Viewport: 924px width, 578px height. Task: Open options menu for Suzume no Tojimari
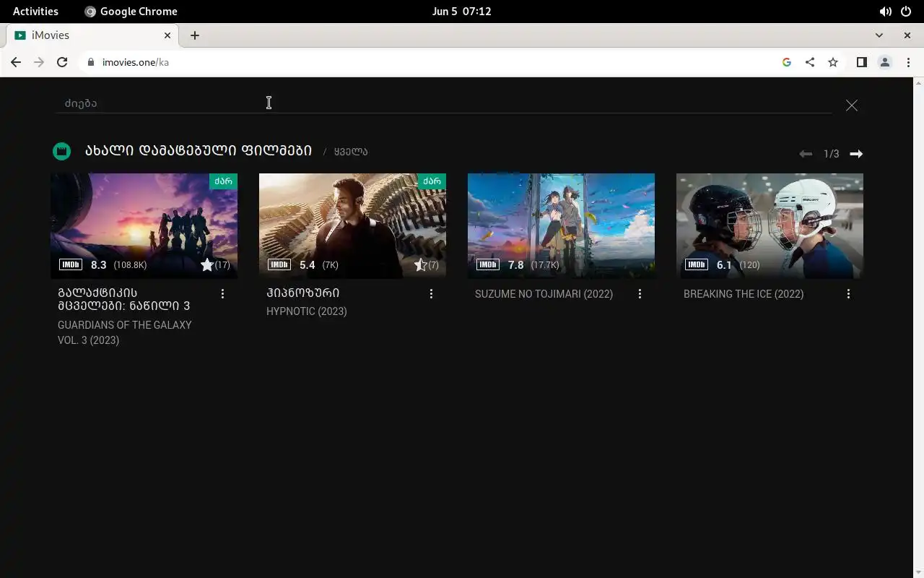click(x=640, y=294)
